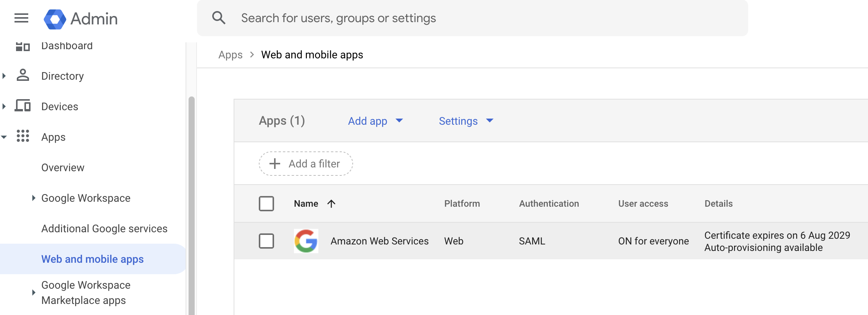
Task: Open Amazon Web Services app name
Action: pyautogui.click(x=379, y=241)
